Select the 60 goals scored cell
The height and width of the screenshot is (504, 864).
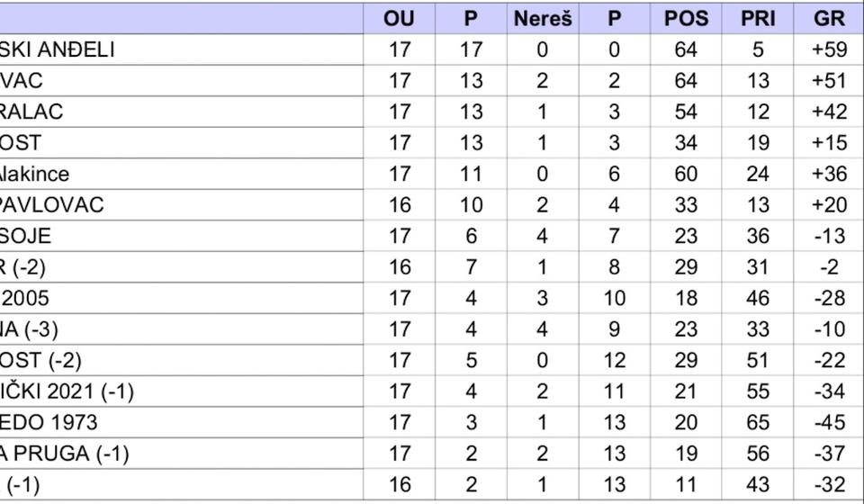pyautogui.click(x=686, y=174)
